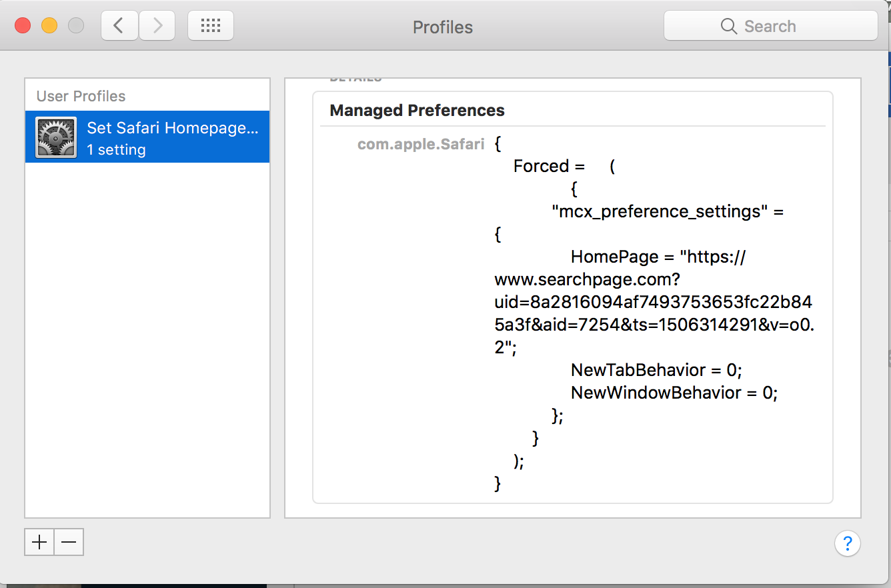Add a new profile with plus button
This screenshot has height=588, width=891.
click(39, 542)
